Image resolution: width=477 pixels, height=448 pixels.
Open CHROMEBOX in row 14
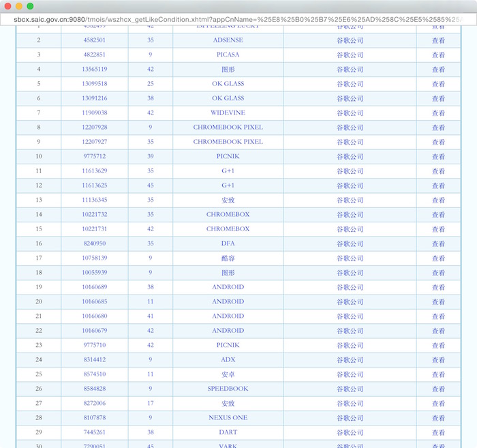pos(228,214)
